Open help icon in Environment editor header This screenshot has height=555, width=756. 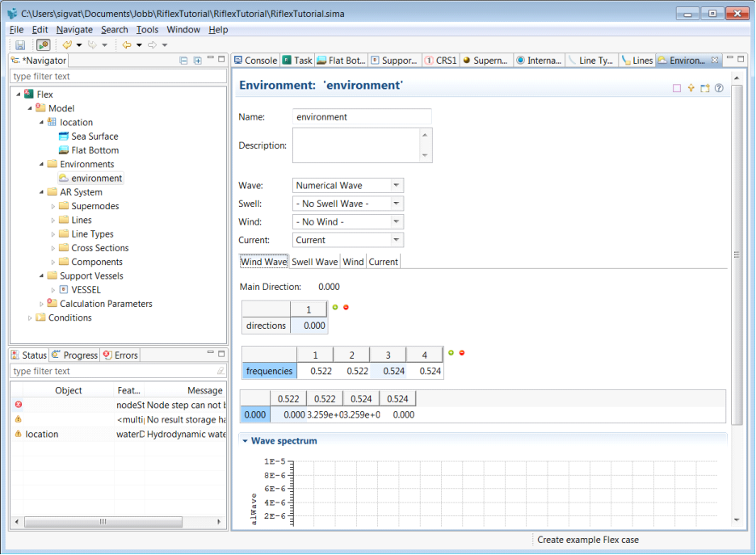pyautogui.click(x=719, y=88)
